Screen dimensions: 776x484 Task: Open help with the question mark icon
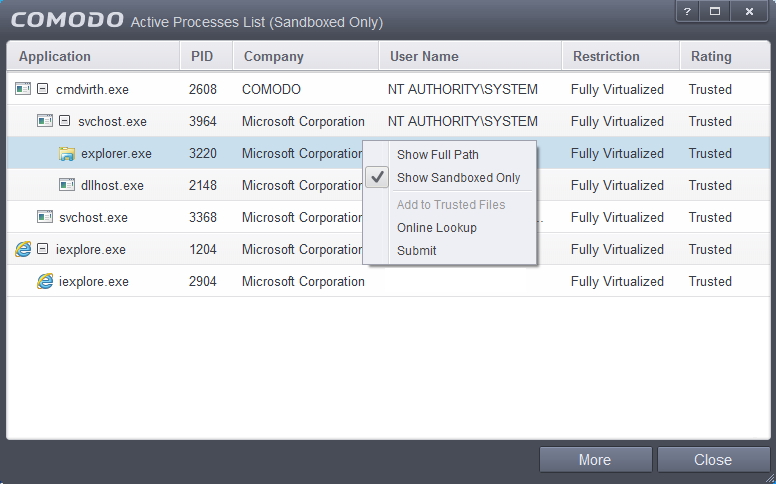pyautogui.click(x=687, y=11)
